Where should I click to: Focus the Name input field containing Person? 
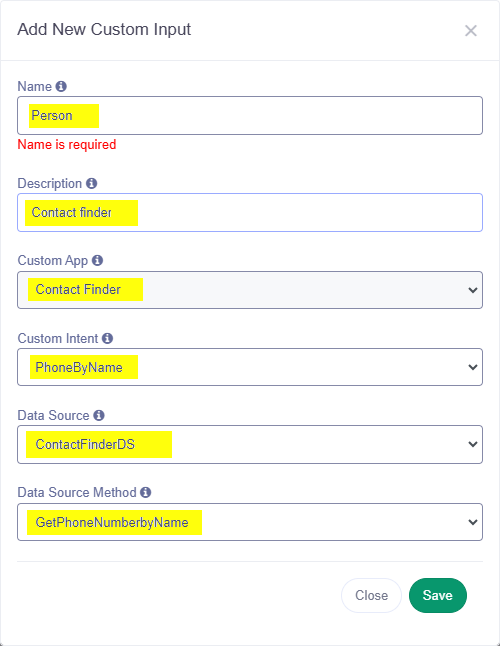coord(250,115)
